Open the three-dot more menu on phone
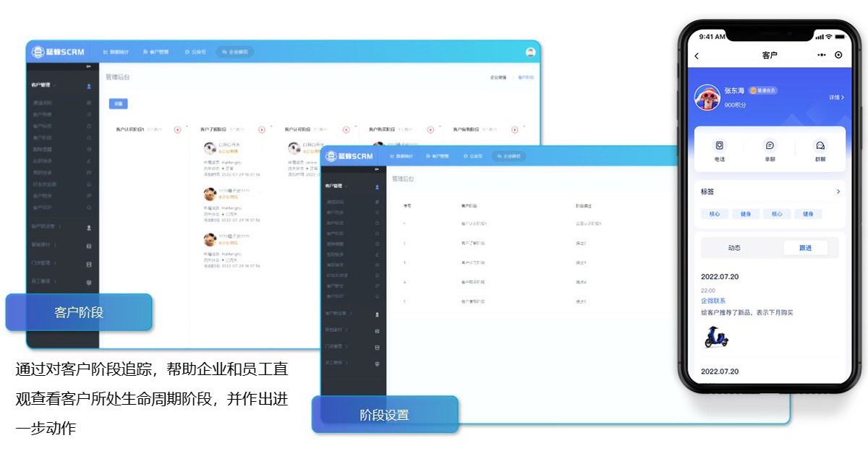The image size is (868, 464). tap(821, 55)
